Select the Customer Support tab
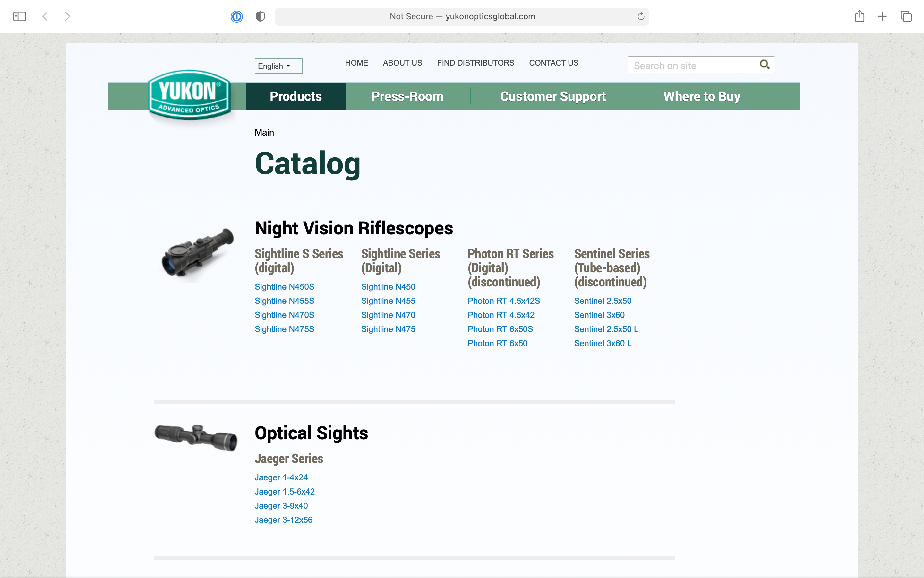The height and width of the screenshot is (578, 924). 553,96
